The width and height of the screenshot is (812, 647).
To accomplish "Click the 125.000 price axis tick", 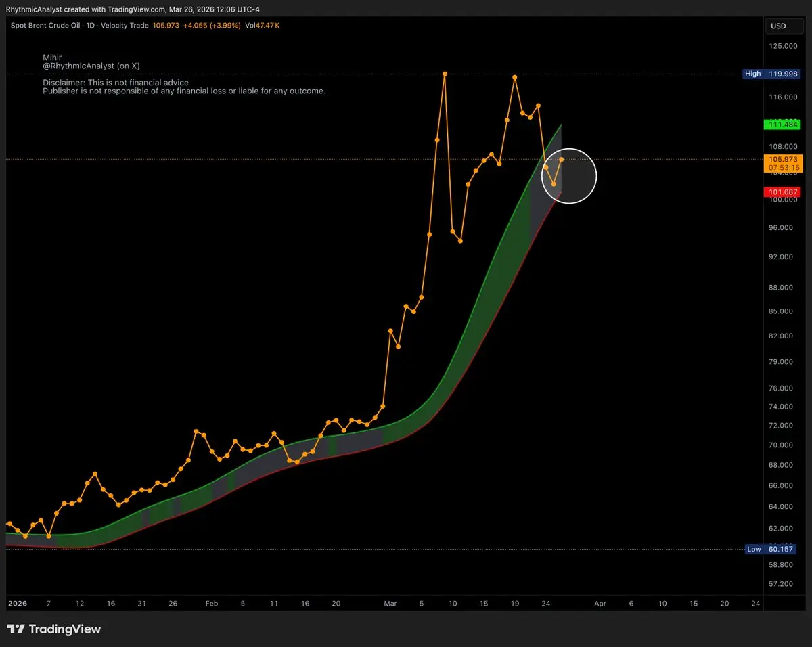I will coord(784,46).
